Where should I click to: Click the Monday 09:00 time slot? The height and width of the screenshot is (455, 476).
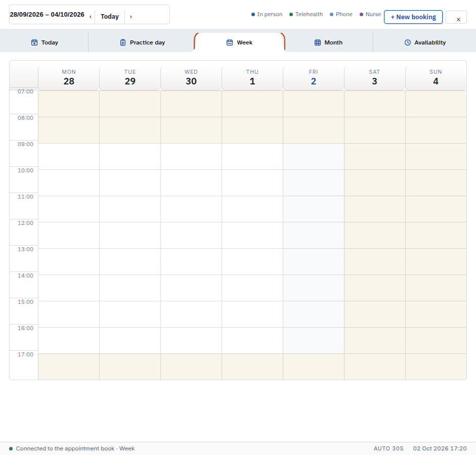[x=69, y=157]
